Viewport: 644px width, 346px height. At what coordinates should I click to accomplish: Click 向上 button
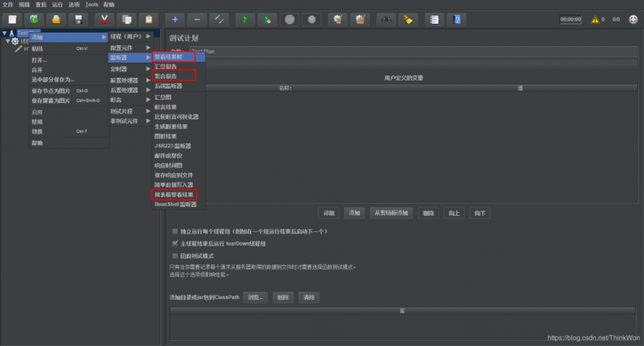click(x=454, y=213)
